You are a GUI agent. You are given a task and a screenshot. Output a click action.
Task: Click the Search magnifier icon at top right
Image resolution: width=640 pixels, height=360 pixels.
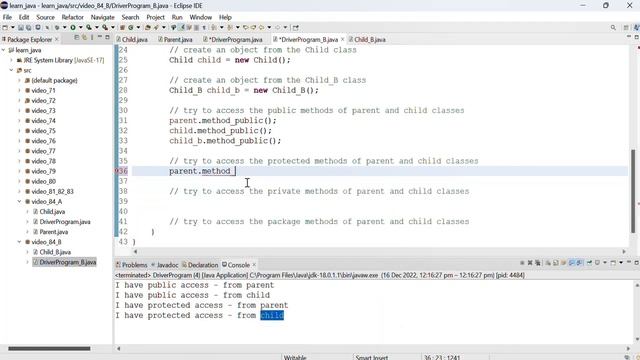[613, 27]
